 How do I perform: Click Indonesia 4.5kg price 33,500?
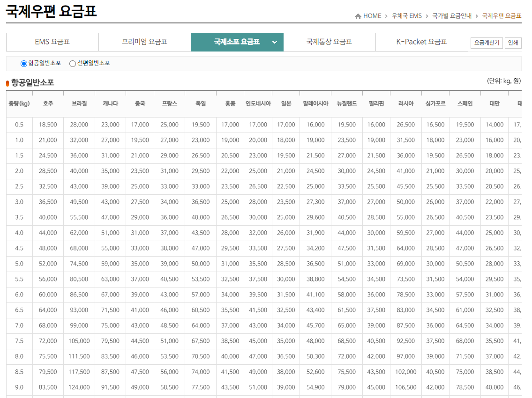pos(258,248)
